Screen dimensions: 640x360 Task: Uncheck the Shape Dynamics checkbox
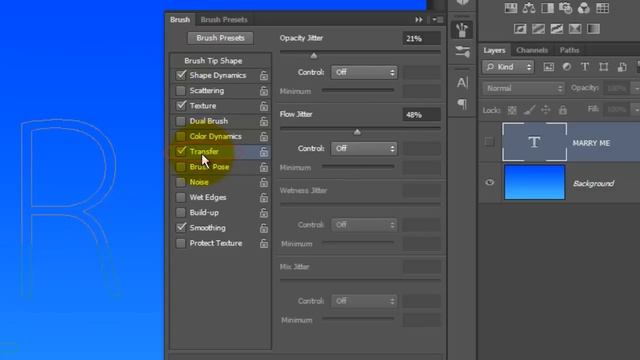pyautogui.click(x=181, y=75)
